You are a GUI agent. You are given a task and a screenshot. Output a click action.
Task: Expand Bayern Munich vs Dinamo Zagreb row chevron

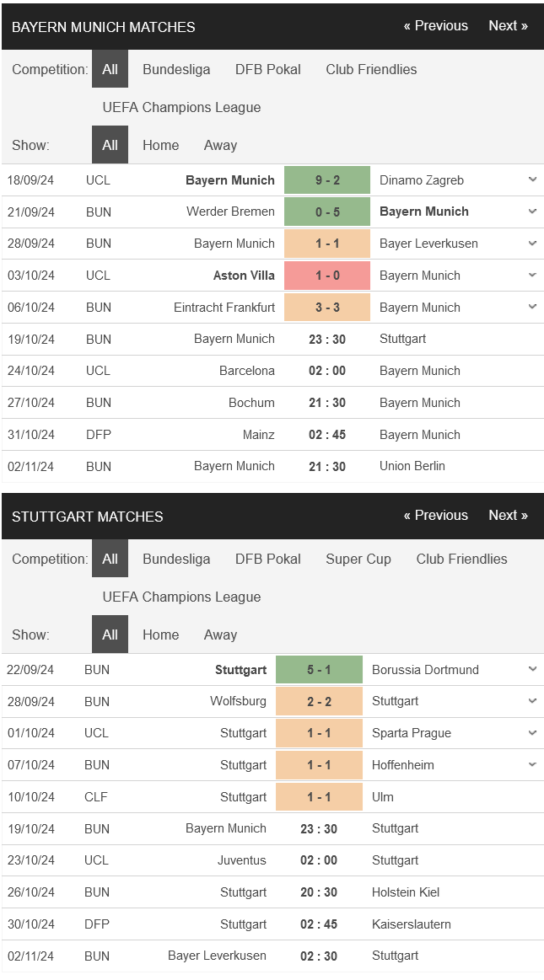click(x=532, y=180)
